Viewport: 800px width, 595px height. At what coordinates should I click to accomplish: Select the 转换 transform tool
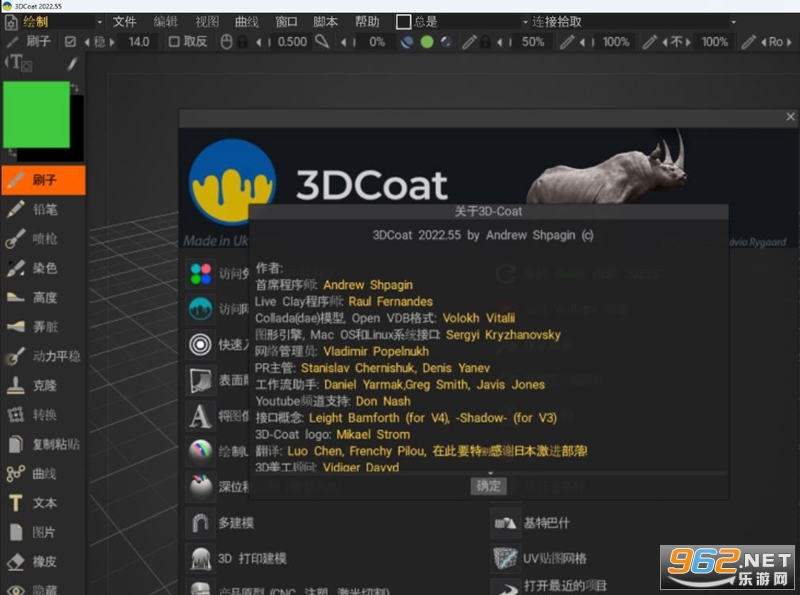coord(43,415)
